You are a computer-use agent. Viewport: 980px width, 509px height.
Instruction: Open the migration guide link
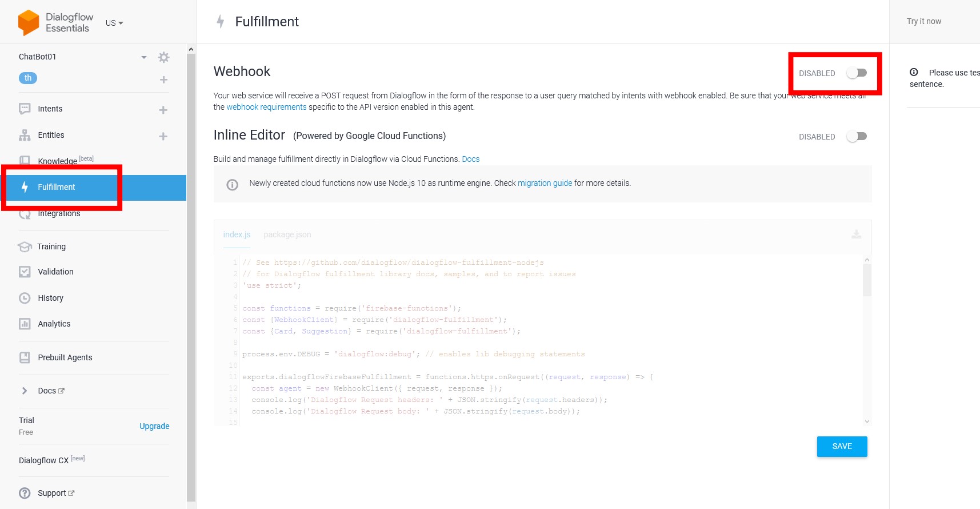pyautogui.click(x=545, y=183)
